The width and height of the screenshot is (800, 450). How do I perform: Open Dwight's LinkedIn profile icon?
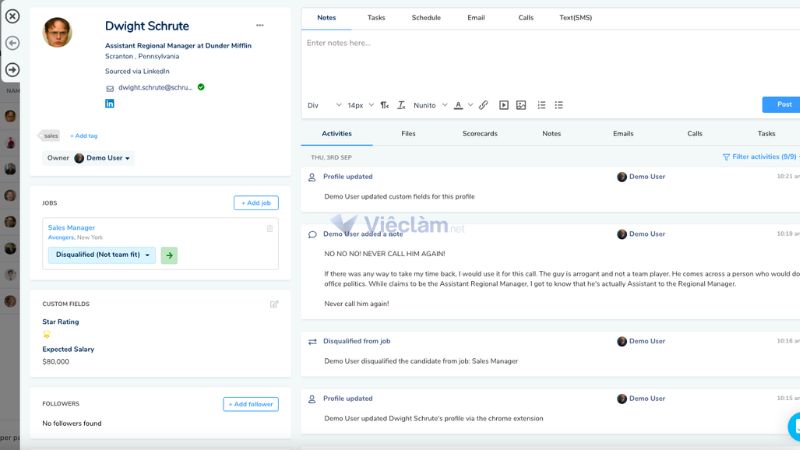point(110,104)
